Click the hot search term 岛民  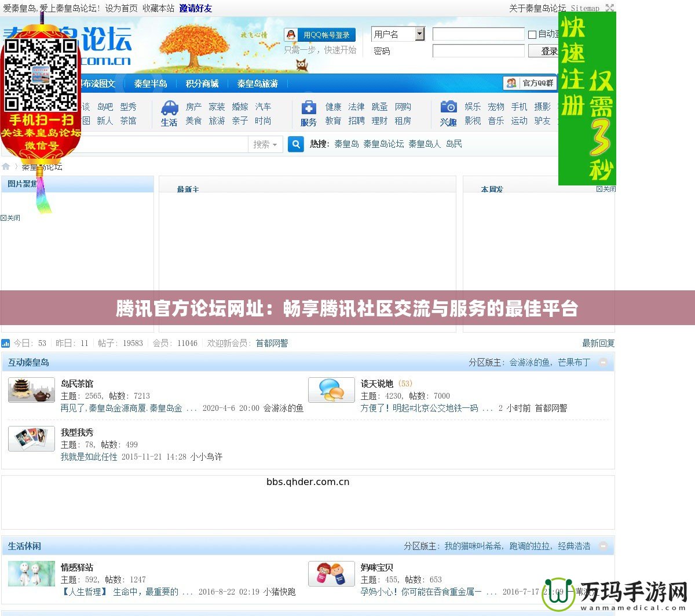(454, 144)
